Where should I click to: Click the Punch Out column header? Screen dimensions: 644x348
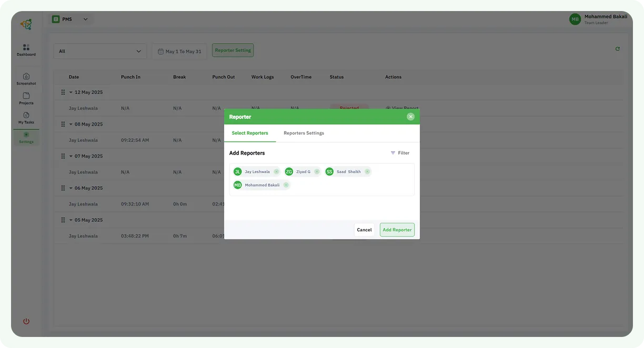point(224,77)
